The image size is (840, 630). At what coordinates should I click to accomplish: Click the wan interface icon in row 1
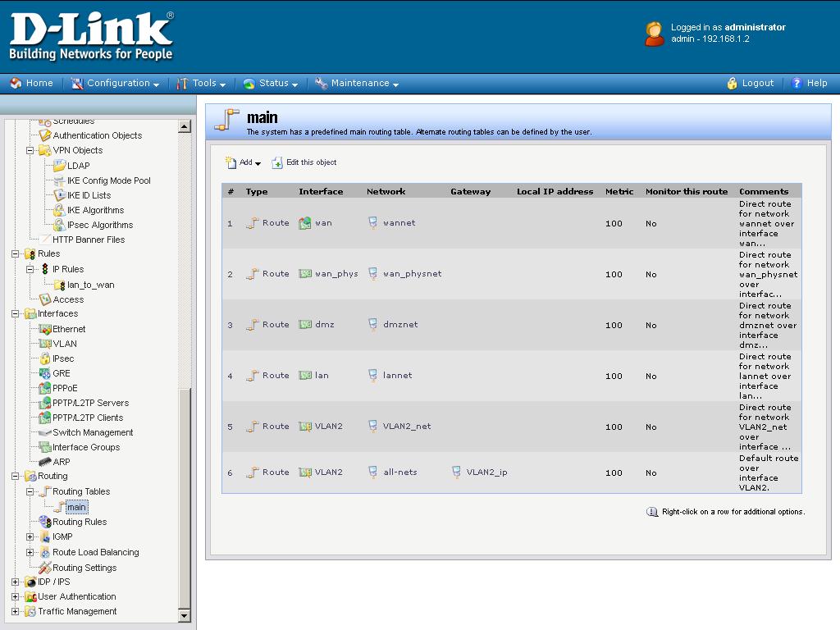click(305, 223)
